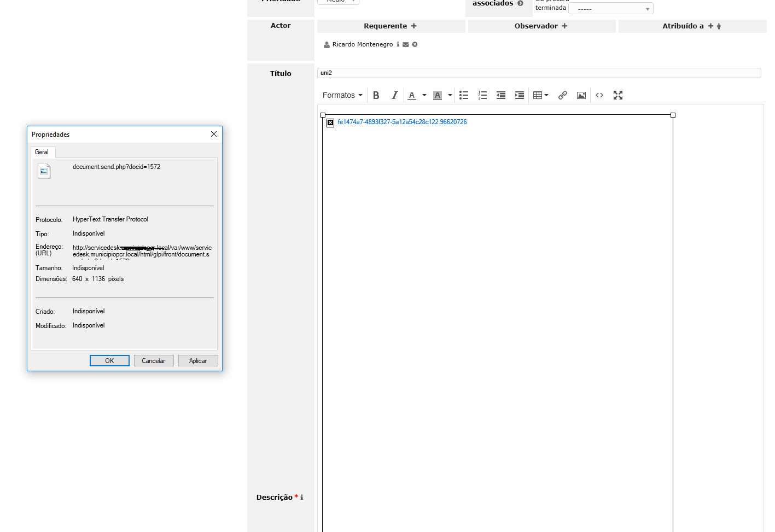
Task: Open the Formatos dropdown
Action: pyautogui.click(x=342, y=95)
